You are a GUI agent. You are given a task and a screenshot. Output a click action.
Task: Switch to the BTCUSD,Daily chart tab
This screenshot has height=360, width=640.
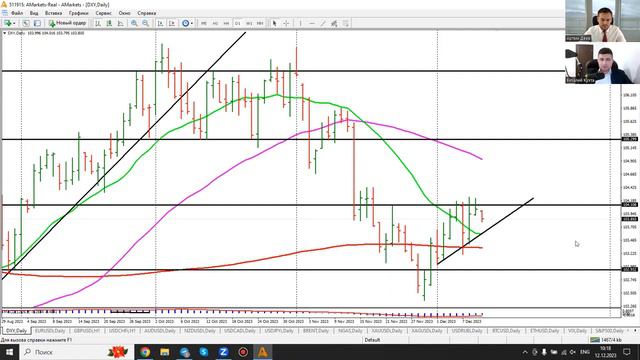(x=506, y=331)
